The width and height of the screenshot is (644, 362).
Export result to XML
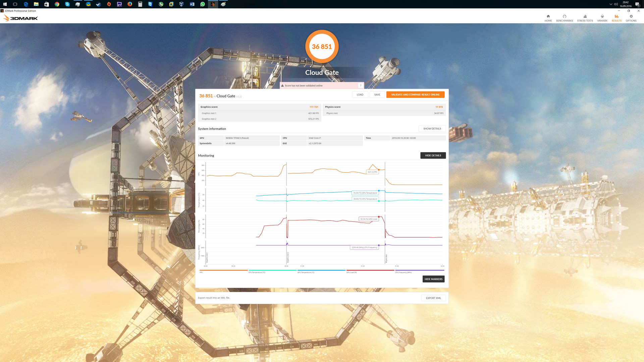click(433, 298)
